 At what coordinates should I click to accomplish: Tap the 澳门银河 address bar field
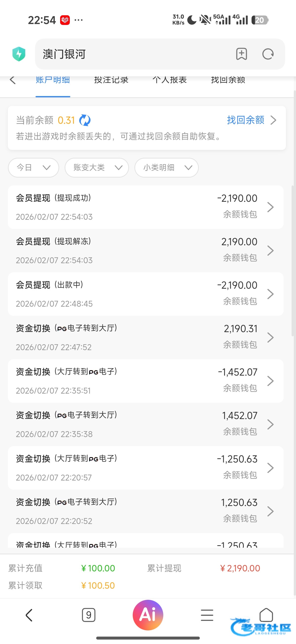click(x=135, y=54)
